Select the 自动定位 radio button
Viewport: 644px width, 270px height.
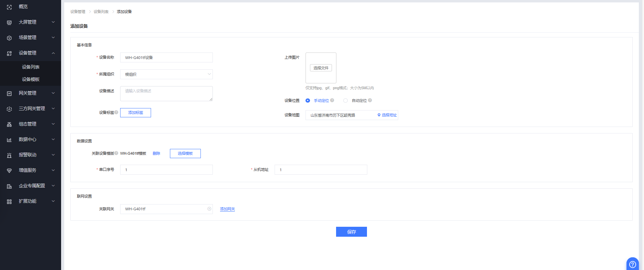pyautogui.click(x=345, y=101)
